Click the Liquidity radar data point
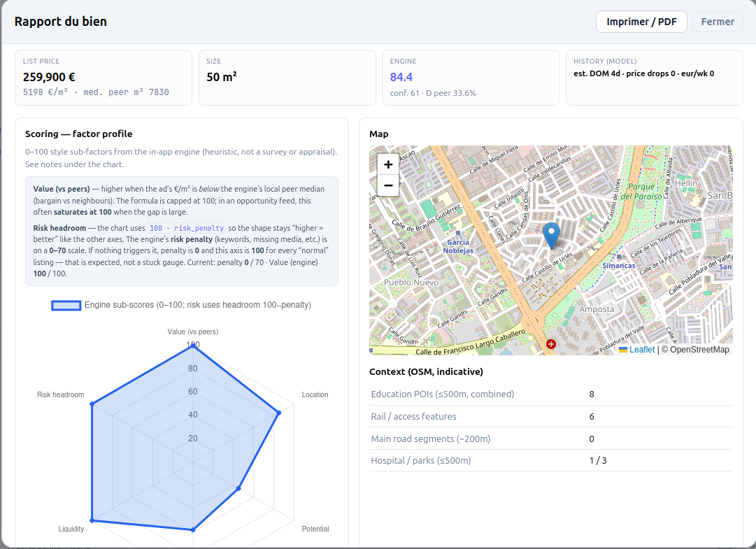 pos(92,520)
